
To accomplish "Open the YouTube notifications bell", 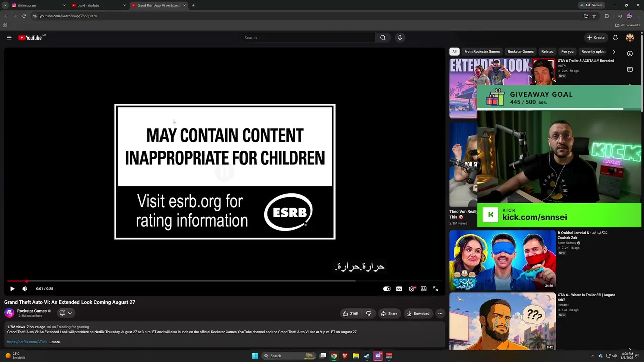I will point(615,38).
